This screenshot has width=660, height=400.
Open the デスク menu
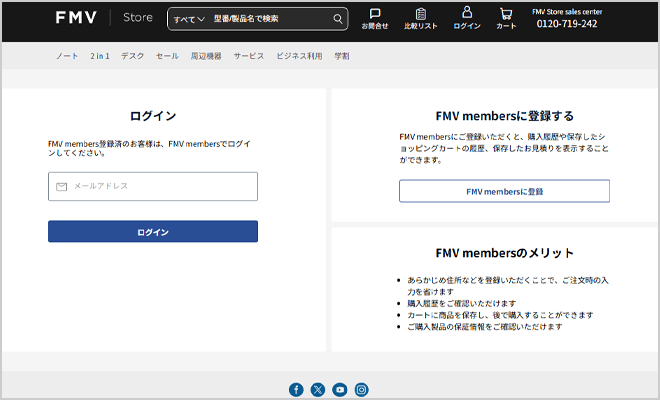[x=133, y=56]
